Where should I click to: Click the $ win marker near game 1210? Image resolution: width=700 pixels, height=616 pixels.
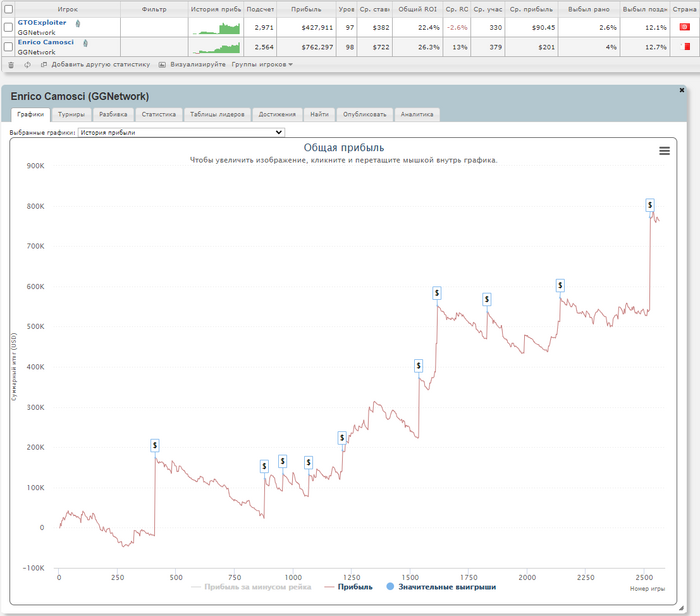coord(342,438)
